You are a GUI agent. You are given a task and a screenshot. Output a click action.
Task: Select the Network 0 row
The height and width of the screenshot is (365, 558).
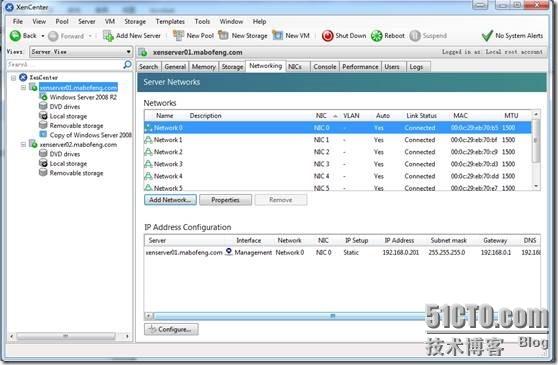[x=338, y=128]
